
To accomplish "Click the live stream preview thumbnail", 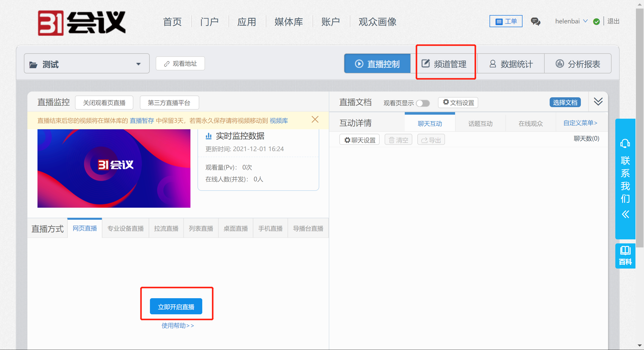I will click(114, 168).
